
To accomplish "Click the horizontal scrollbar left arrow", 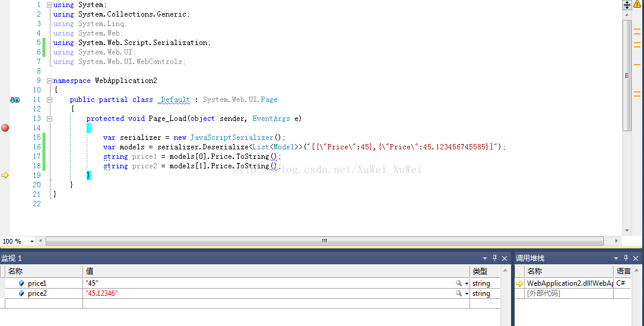I will [x=40, y=241].
